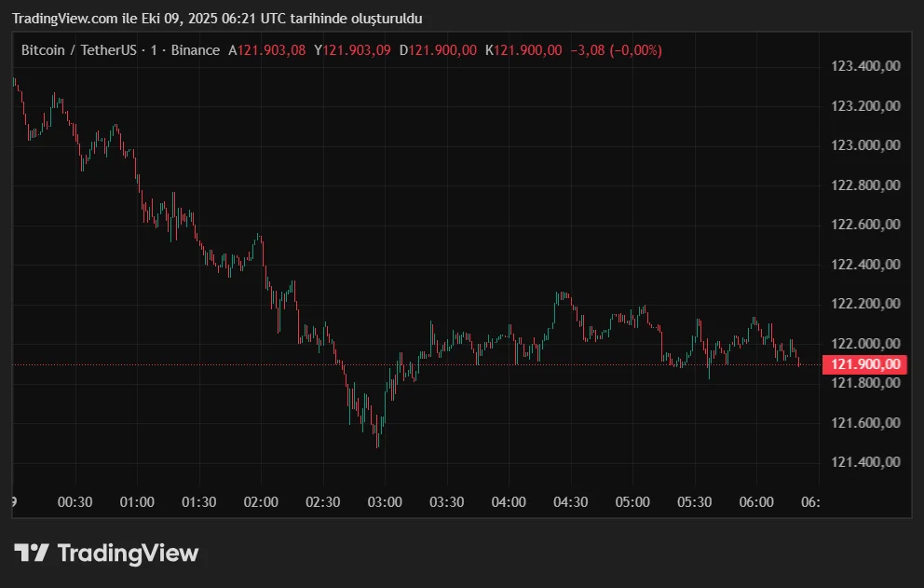Select the 03:00 time axis label
The width and height of the screenshot is (924, 588).
coord(385,502)
